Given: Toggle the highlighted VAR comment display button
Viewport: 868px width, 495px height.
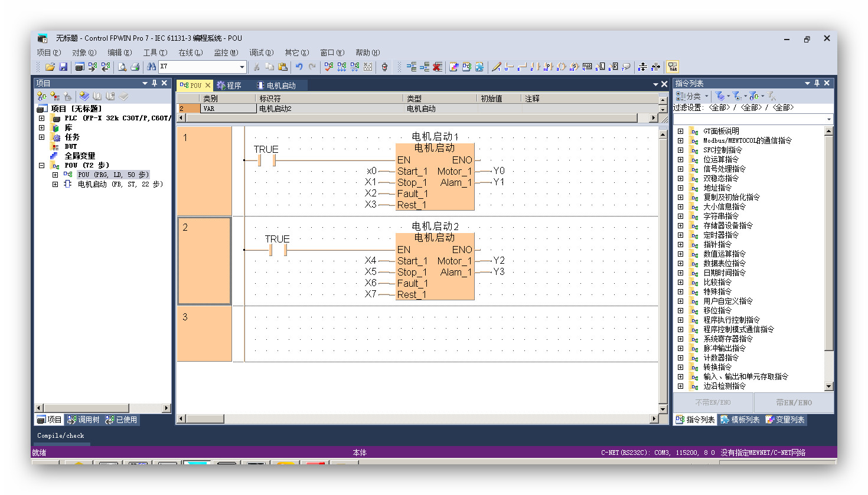Looking at the screenshot, I should (x=673, y=67).
